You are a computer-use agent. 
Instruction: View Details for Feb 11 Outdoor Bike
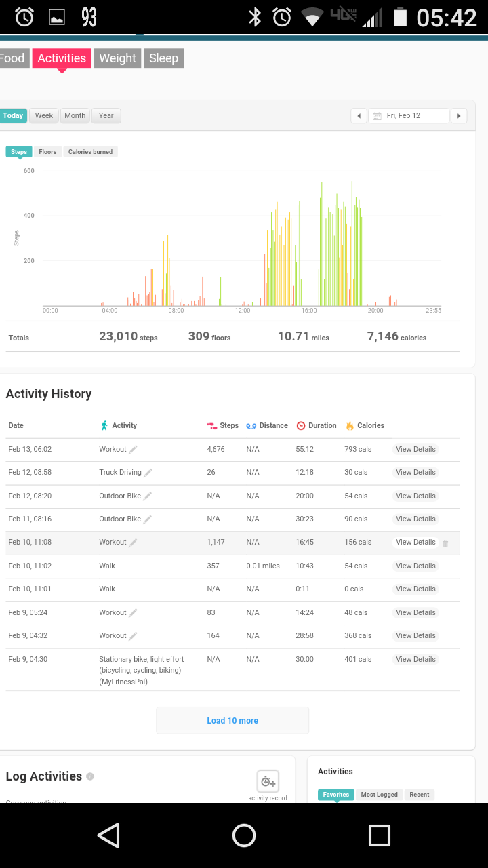coord(415,519)
